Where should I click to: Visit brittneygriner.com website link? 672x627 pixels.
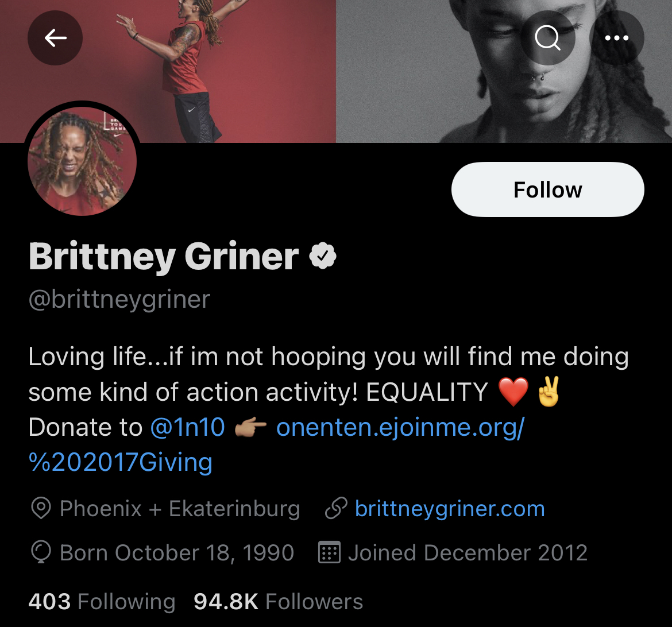pos(450,509)
